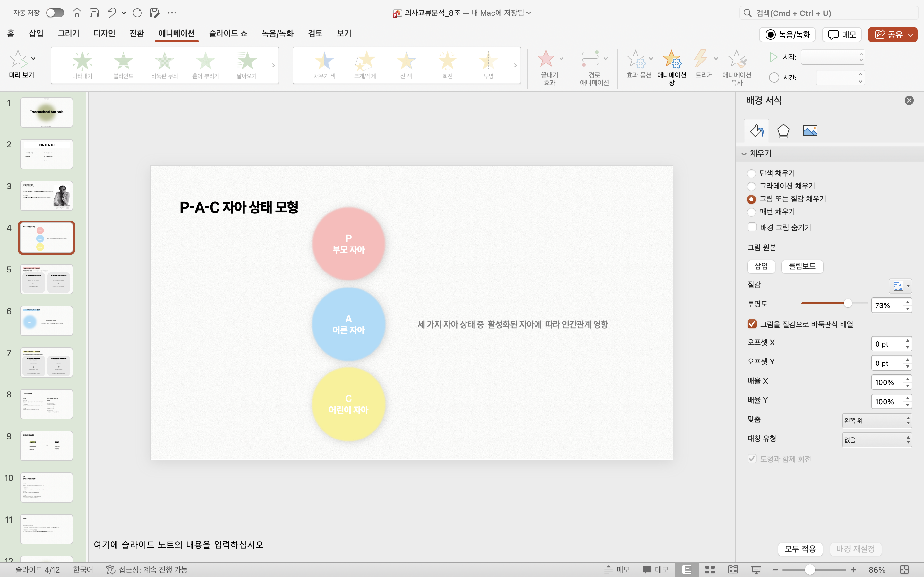Viewport: 924px width, 577px height.
Task: Click the save icon in title bar
Action: tap(94, 13)
